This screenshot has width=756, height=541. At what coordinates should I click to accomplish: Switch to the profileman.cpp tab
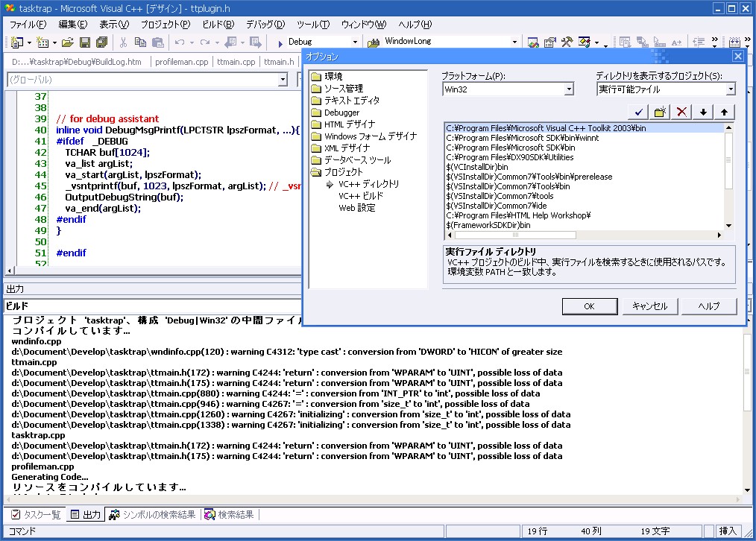(x=181, y=62)
